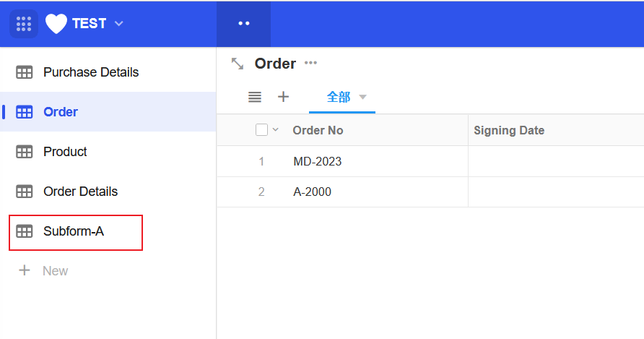Screen dimensions: 644x339
Task: Click New to add a worksheet
Action: (54, 271)
